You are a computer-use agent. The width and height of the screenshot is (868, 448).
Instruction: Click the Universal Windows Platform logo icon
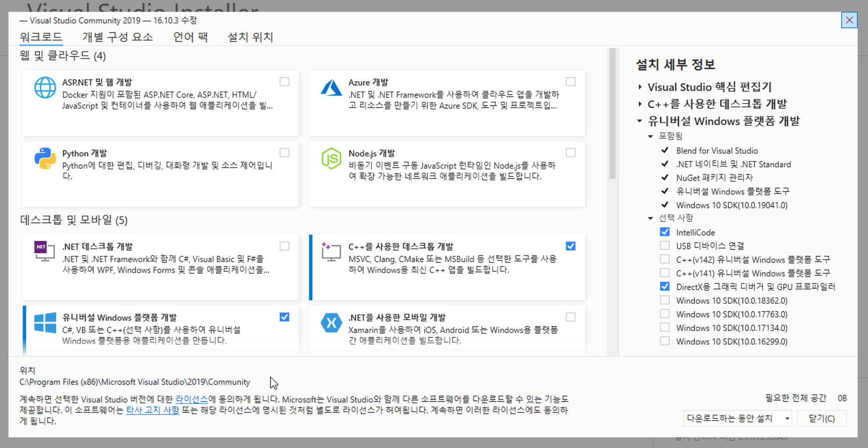click(x=45, y=323)
